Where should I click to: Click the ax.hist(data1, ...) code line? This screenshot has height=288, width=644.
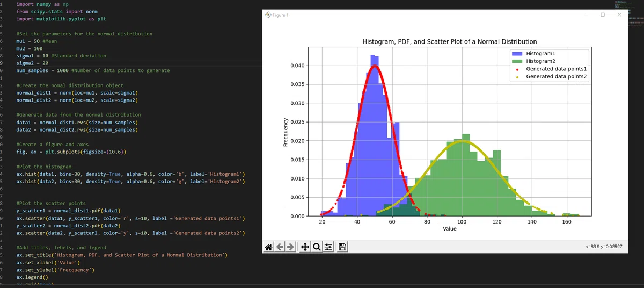point(131,174)
